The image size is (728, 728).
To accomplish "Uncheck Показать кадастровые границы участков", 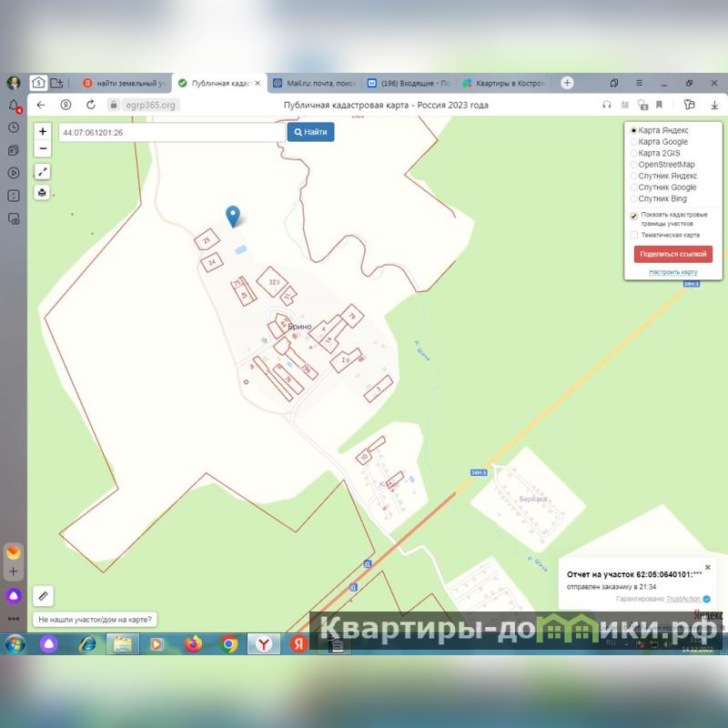I will click(x=634, y=216).
